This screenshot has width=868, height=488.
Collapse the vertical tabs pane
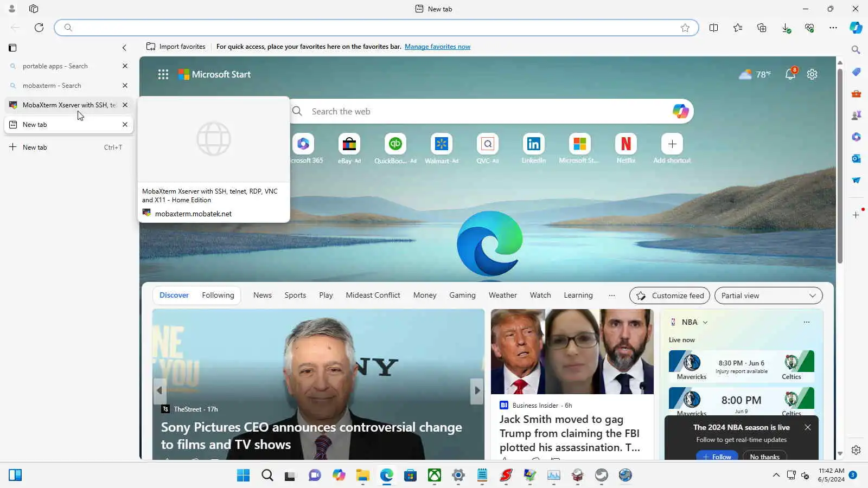point(124,48)
